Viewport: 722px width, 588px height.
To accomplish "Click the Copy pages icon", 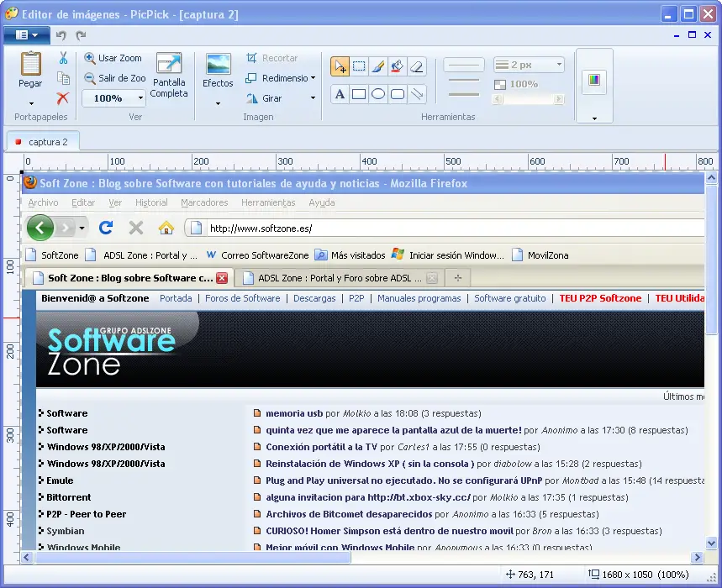I will (x=63, y=78).
